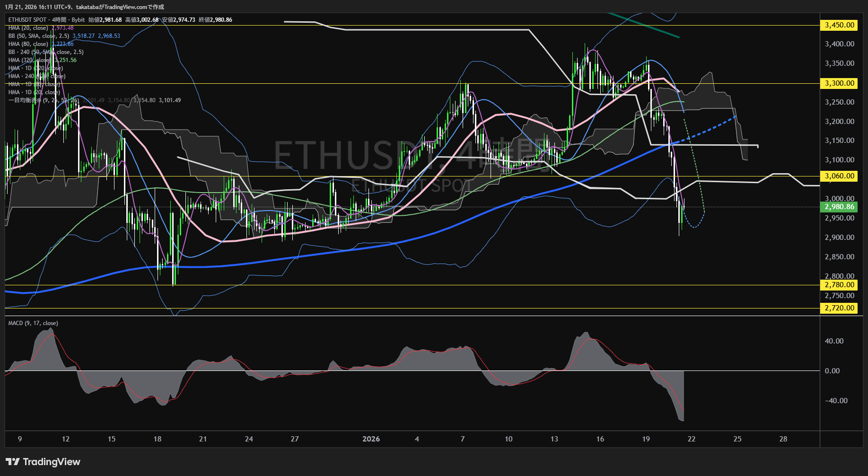
Task: Click the 2,780.00 yellow price label
Action: (x=840, y=285)
